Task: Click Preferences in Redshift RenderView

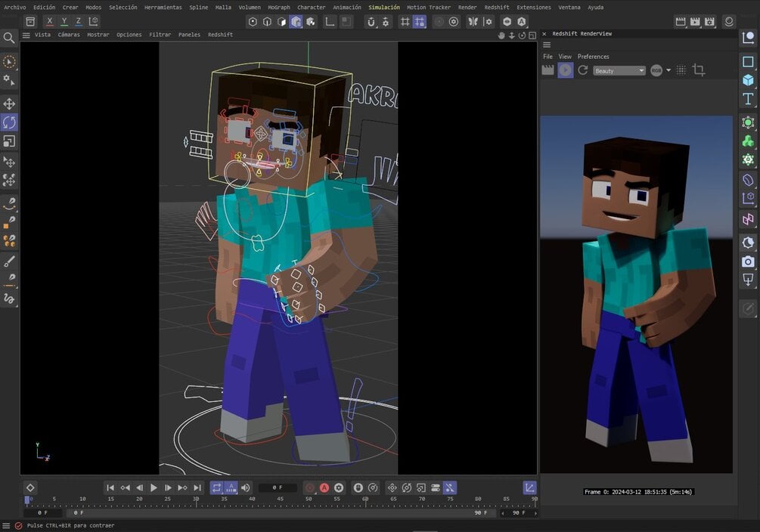Action: click(594, 57)
